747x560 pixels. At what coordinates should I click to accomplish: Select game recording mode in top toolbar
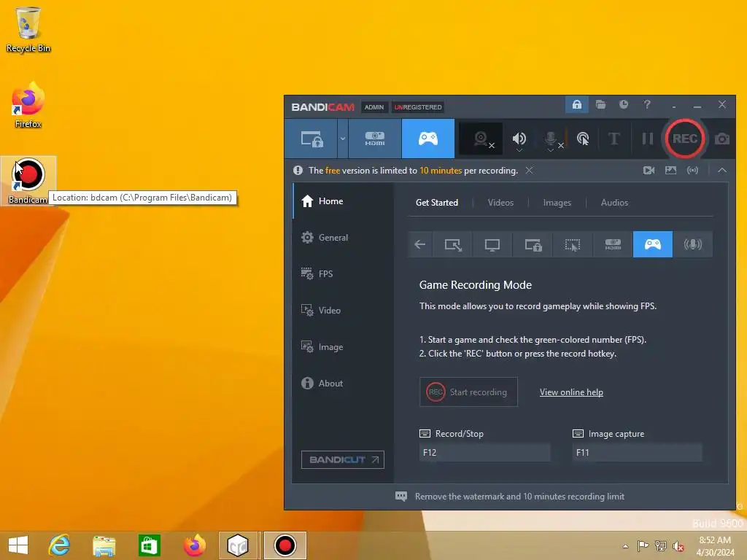pyautogui.click(x=427, y=139)
